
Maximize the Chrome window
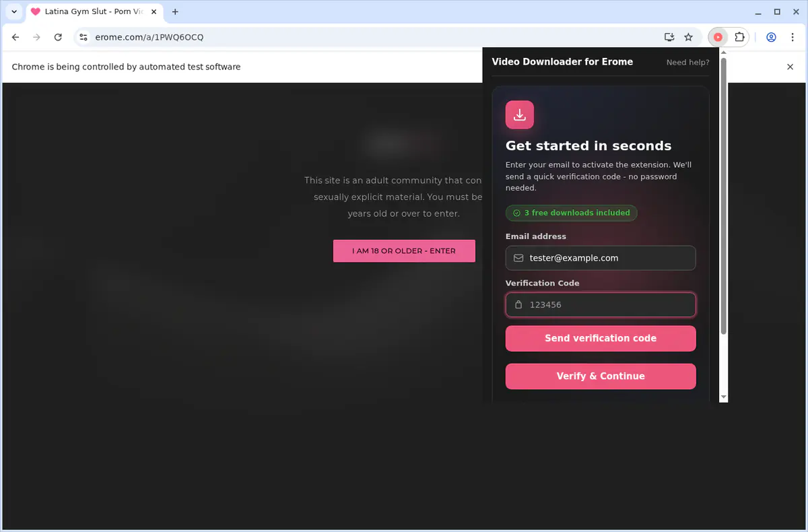pos(777,11)
